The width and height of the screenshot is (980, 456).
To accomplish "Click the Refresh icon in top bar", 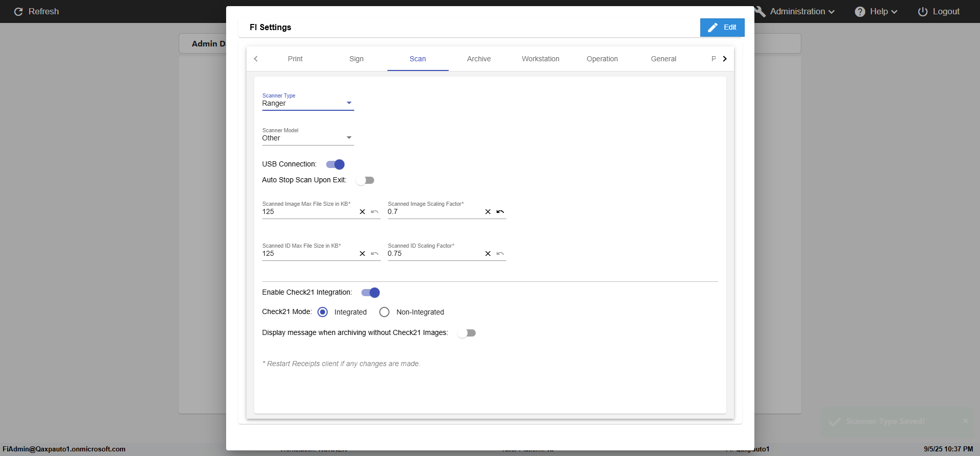I will pos(18,12).
